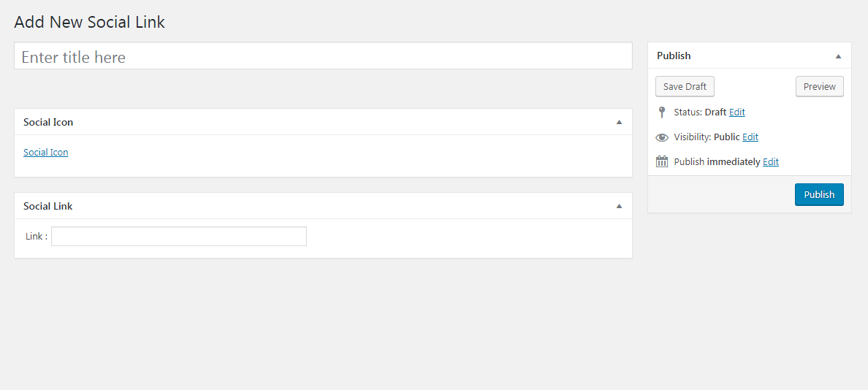Click the Link field label
The image size is (868, 390).
36,237
